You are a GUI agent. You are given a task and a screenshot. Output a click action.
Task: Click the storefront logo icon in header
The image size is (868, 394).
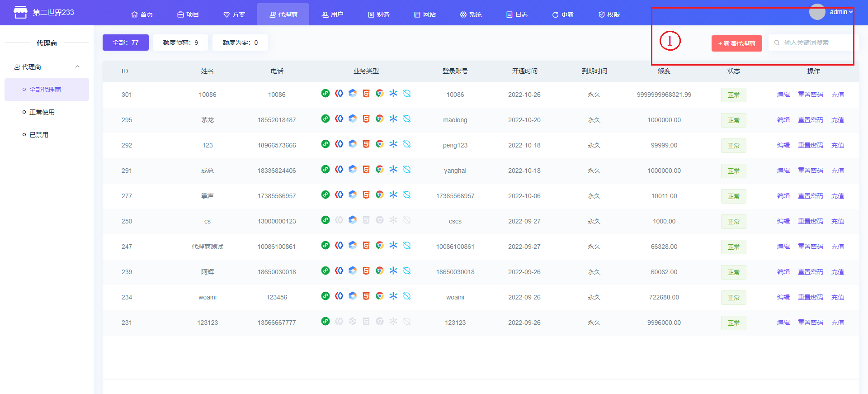coord(20,12)
